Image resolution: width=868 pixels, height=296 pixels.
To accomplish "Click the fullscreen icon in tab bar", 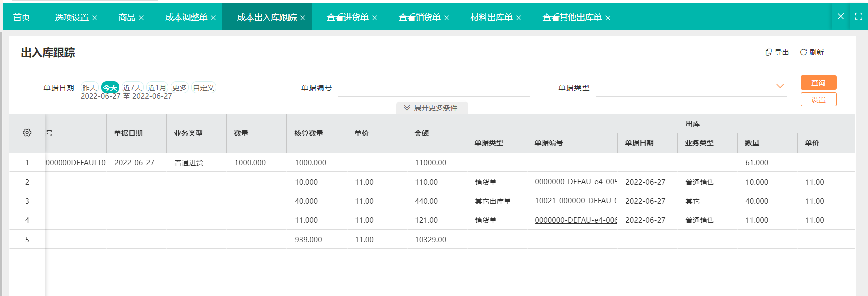I will point(858,16).
